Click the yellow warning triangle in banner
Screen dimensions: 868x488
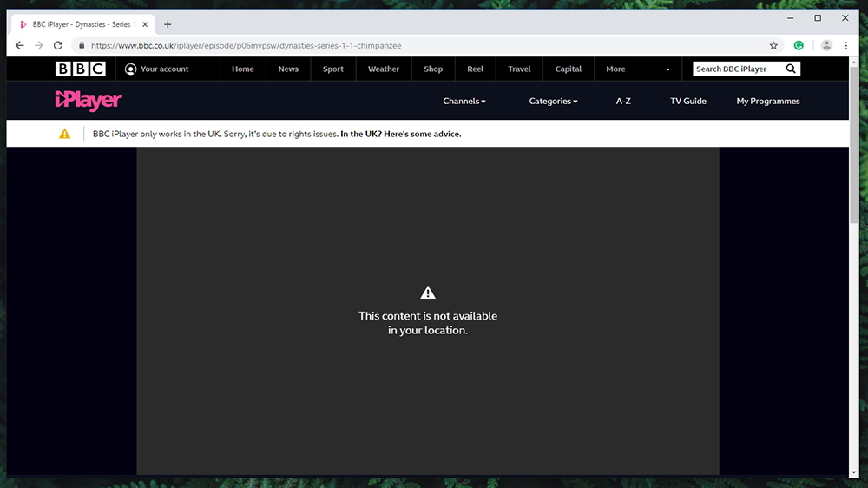tap(65, 134)
